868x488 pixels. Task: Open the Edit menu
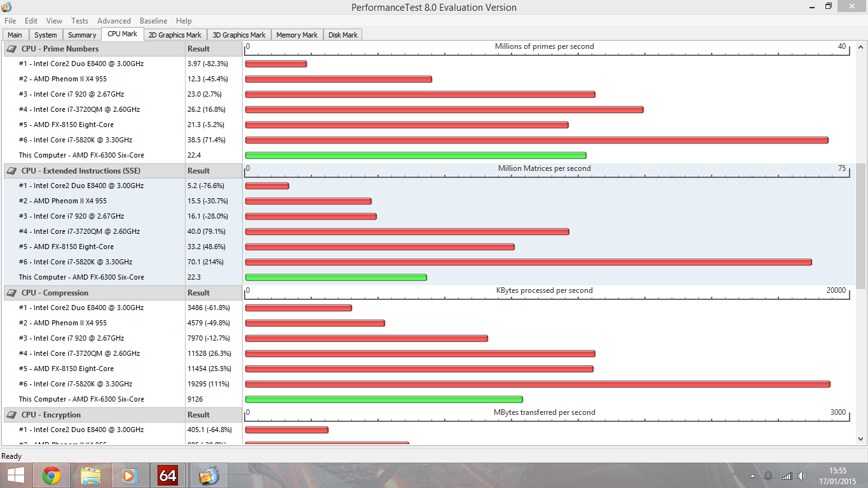31,21
